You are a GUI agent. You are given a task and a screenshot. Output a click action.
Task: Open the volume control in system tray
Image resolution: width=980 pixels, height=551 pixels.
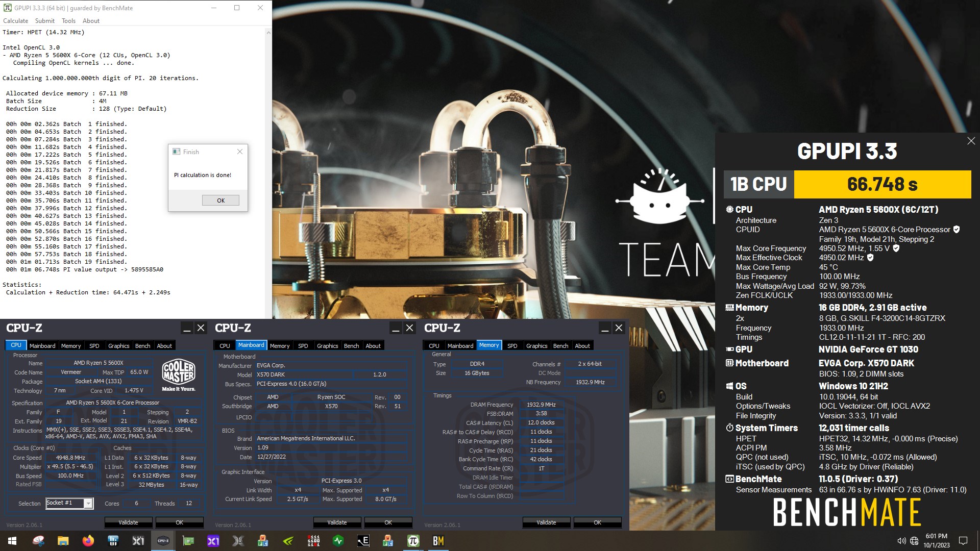(901, 541)
